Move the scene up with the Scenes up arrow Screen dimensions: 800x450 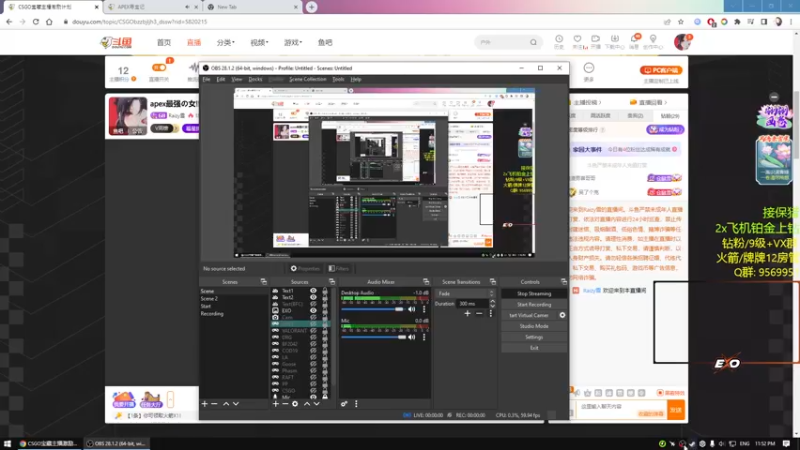(x=226, y=404)
